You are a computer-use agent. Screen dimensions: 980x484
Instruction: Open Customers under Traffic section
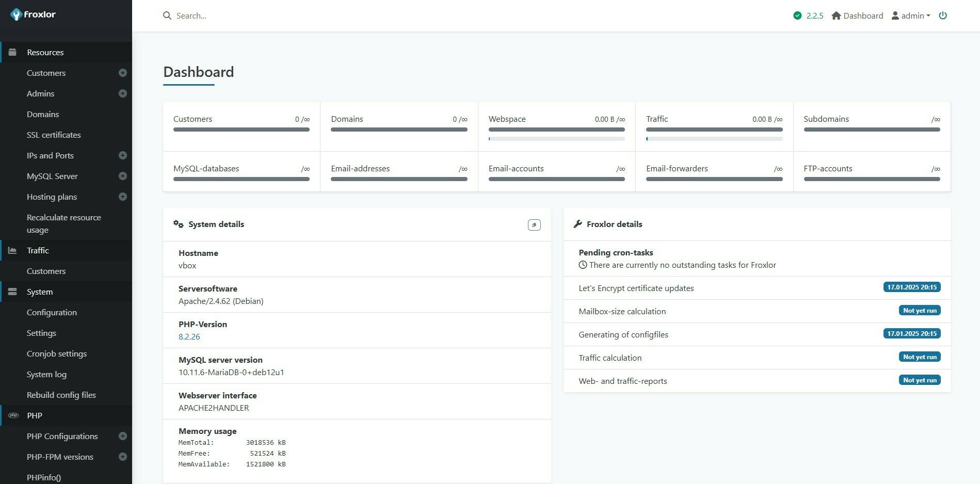click(x=46, y=271)
